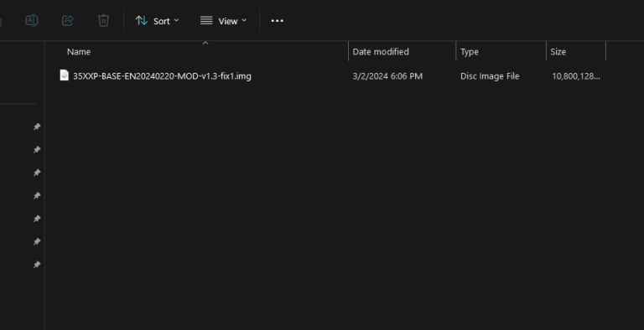Screen dimensions: 644x330
Task: Sort by Size column header
Action: click(x=558, y=52)
